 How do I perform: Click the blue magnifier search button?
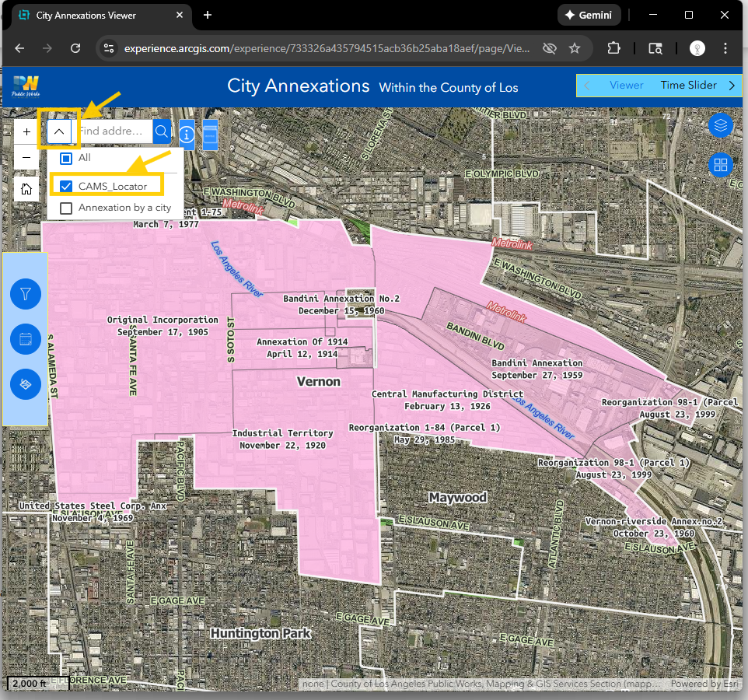point(162,131)
